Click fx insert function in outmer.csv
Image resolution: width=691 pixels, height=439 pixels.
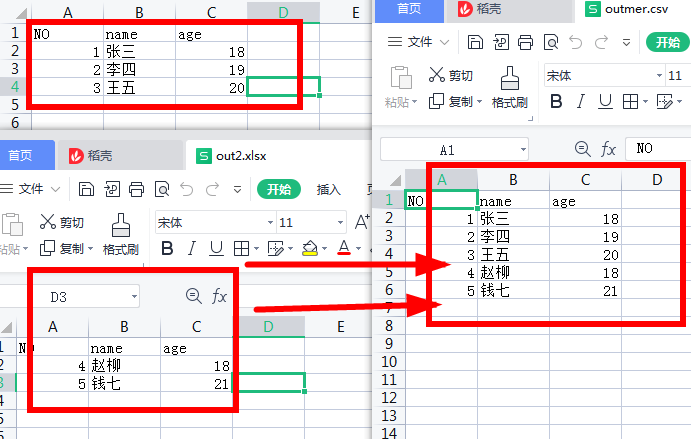608,149
